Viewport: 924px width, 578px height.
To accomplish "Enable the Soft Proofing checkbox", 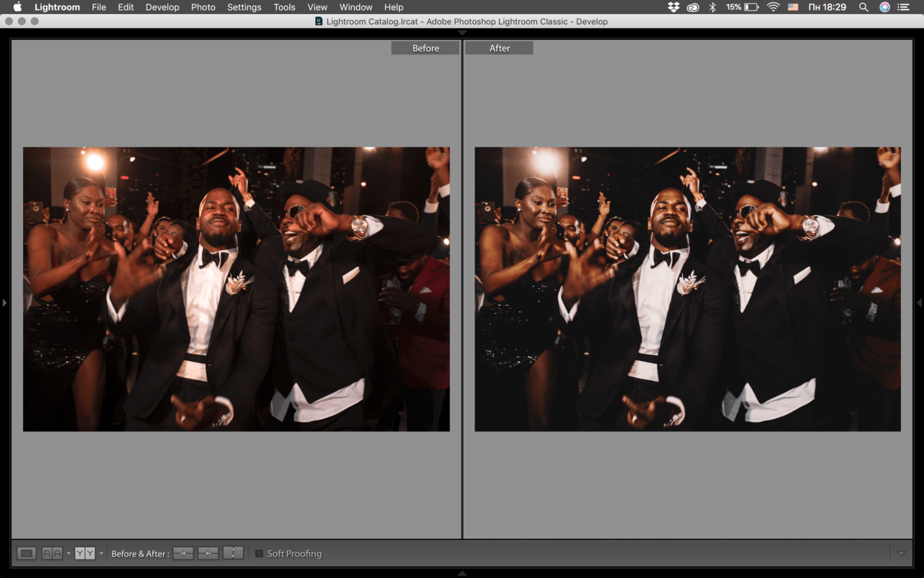I will pos(259,554).
